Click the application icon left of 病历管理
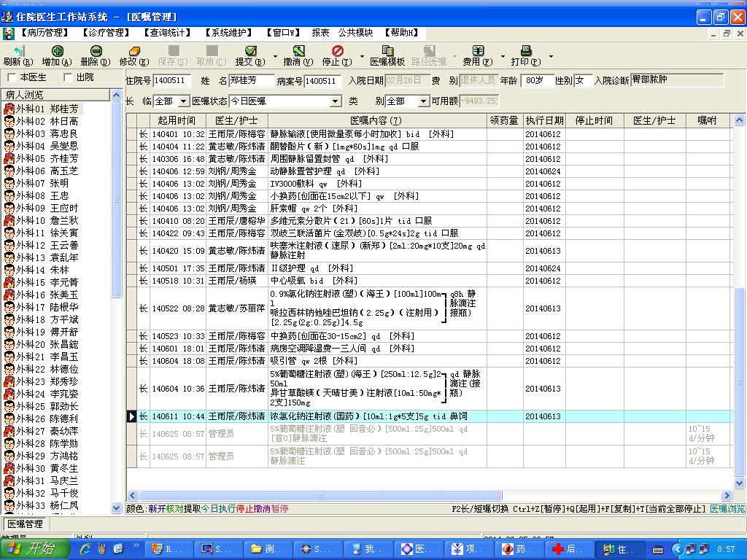The width and height of the screenshot is (747, 560). [x=9, y=34]
